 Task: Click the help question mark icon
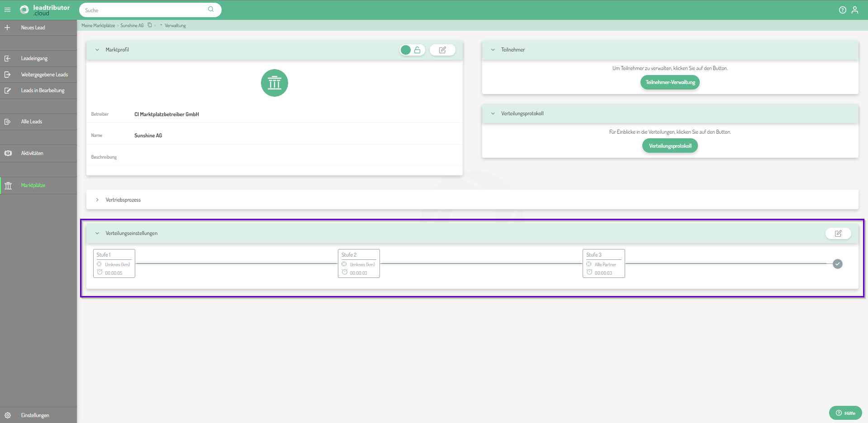tap(842, 10)
